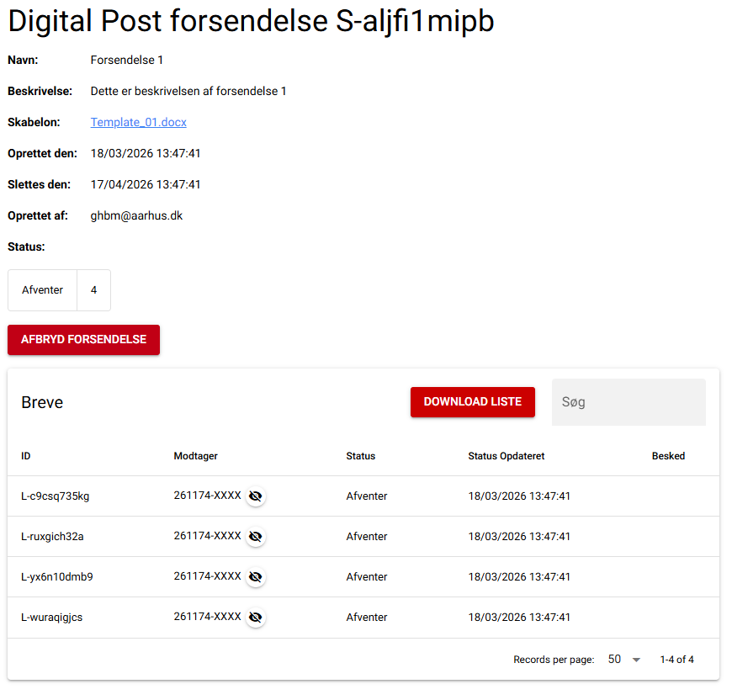Click the AFBRYD FORSENDELSE button
This screenshot has height=700, width=732.
click(x=83, y=340)
